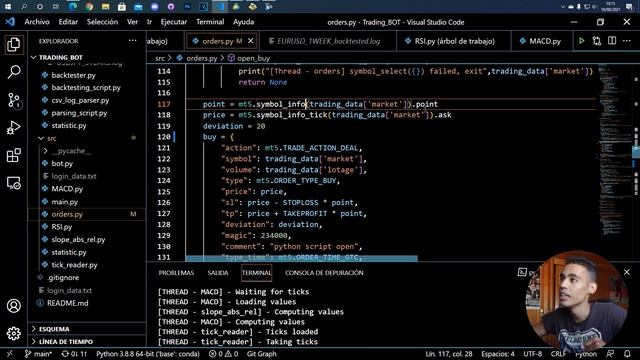640x360 pixels.
Task: Split the editor to the right
Action: (612, 41)
